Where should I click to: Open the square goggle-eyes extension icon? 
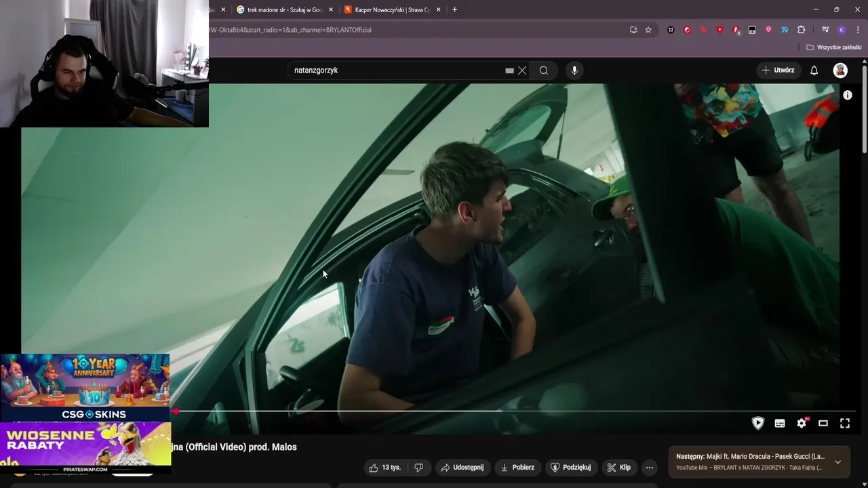pyautogui.click(x=752, y=30)
